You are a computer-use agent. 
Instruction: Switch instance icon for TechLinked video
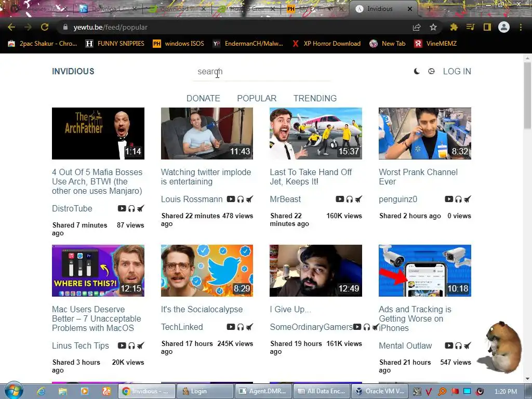[x=249, y=327]
